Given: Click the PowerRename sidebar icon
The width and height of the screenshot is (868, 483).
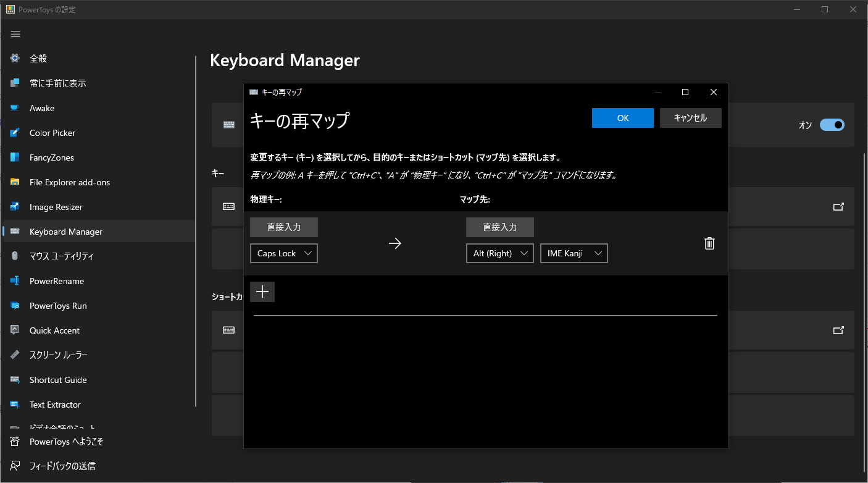Looking at the screenshot, I should 15,281.
